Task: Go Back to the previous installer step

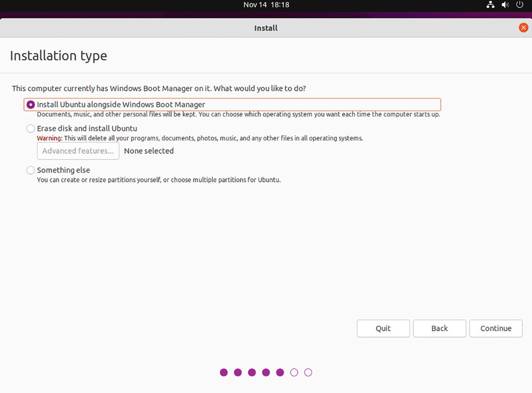Action: 439,328
